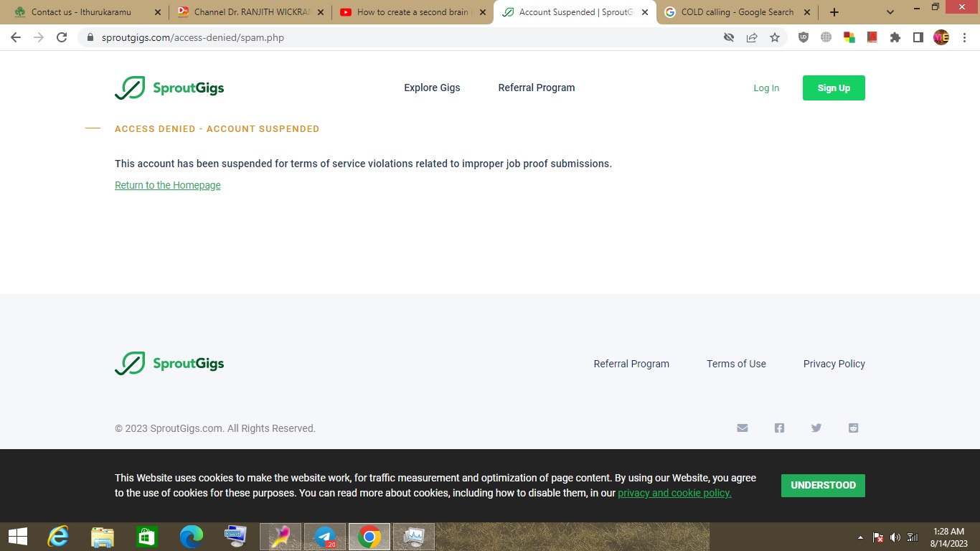980x551 pixels.
Task: Share this page using the share icon
Action: tap(752, 37)
